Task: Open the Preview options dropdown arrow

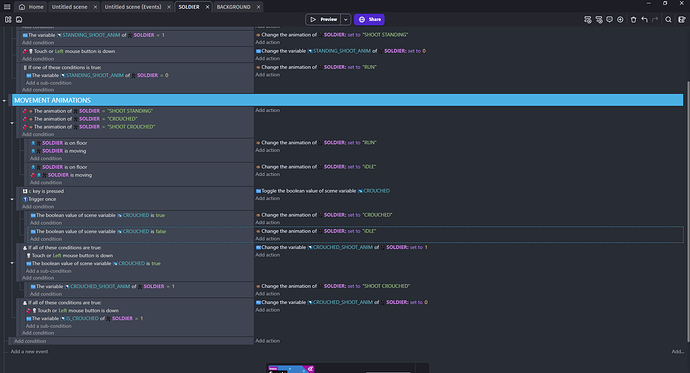Action: point(345,19)
